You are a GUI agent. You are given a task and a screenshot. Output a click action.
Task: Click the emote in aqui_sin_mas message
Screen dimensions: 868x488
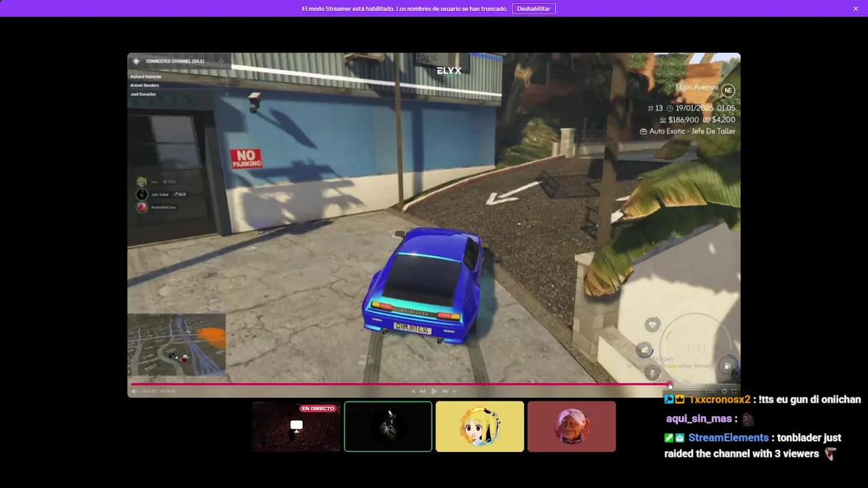pyautogui.click(x=748, y=419)
